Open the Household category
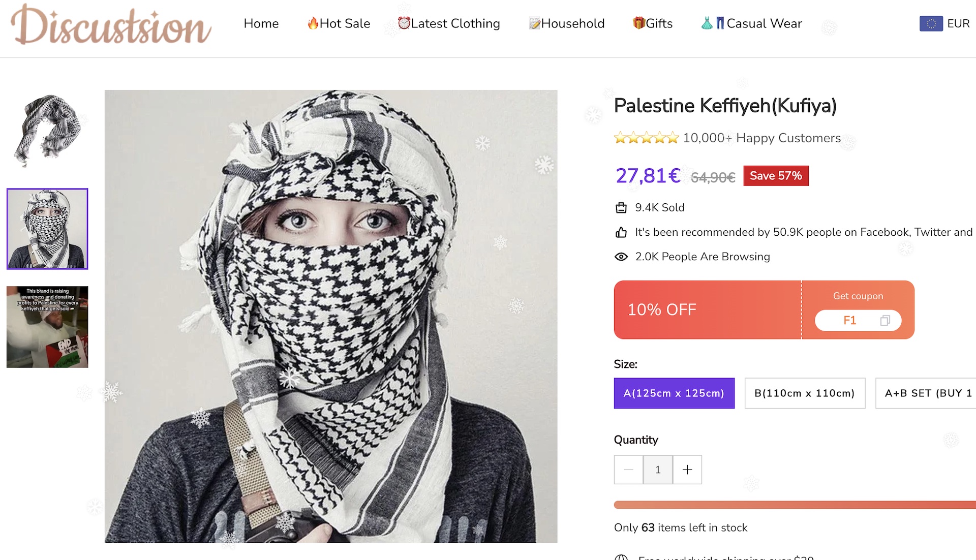Screen dimensions: 976x560 (x=567, y=23)
